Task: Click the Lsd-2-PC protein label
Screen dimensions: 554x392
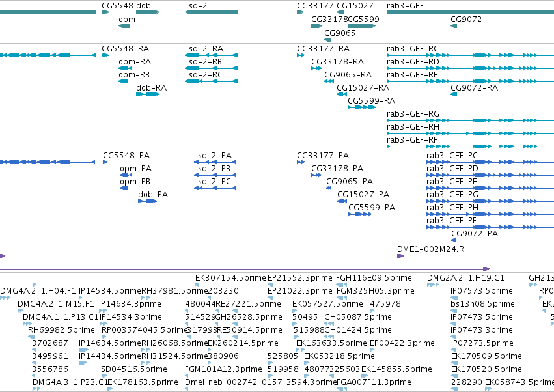Action: [x=212, y=182]
